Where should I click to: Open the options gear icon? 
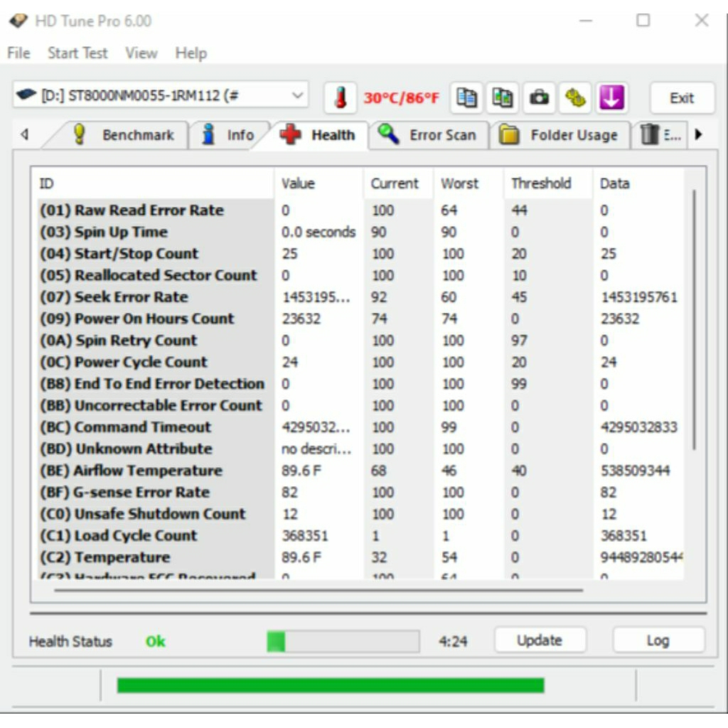click(575, 98)
